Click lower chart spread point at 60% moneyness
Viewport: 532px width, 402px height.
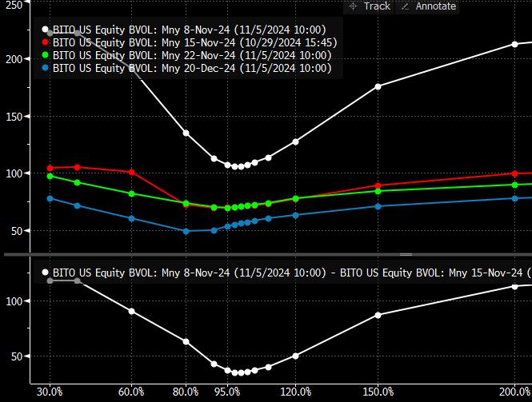(x=131, y=312)
